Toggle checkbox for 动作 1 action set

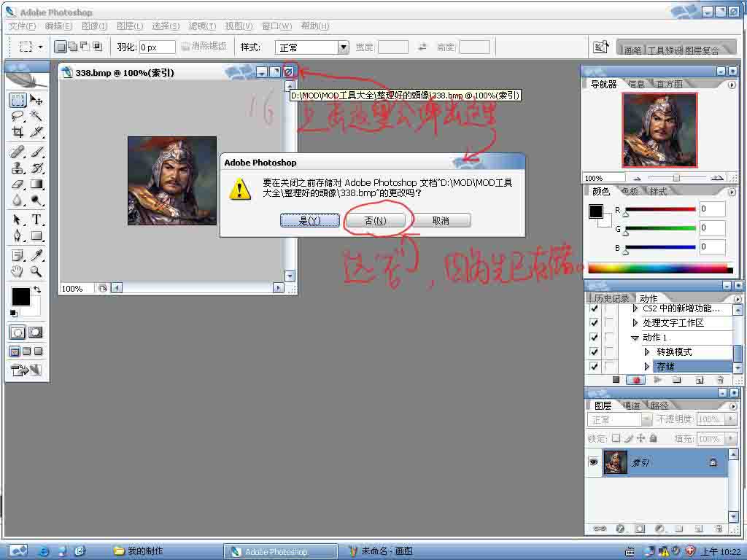[594, 337]
